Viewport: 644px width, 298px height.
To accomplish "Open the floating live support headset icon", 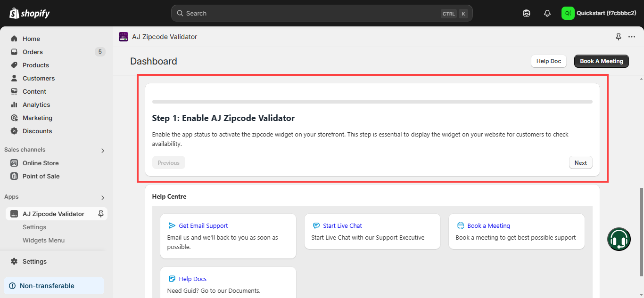I will tap(619, 239).
